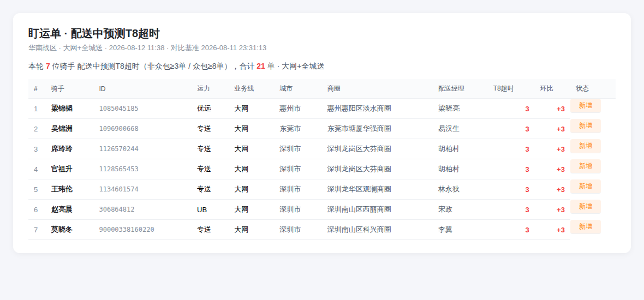Click the 新增 badge in 梁锦韬's row
Screen dimensions: 644x300
[585, 105]
